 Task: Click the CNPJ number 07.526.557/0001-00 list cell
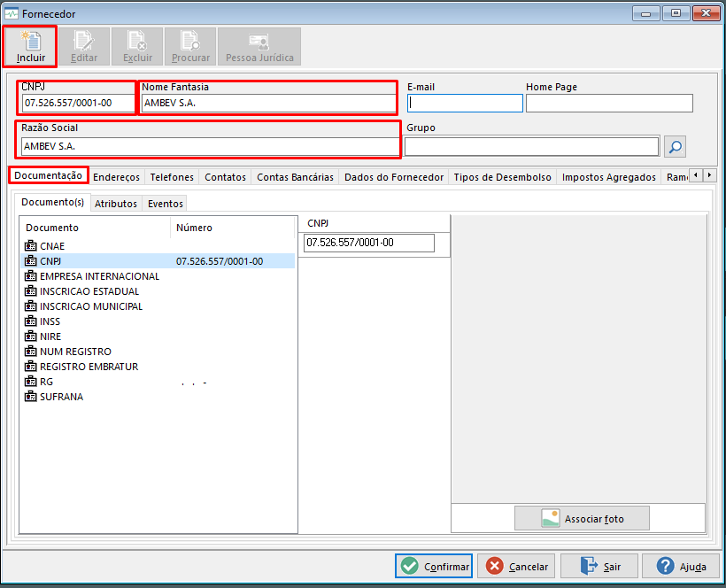pyautogui.click(x=220, y=261)
